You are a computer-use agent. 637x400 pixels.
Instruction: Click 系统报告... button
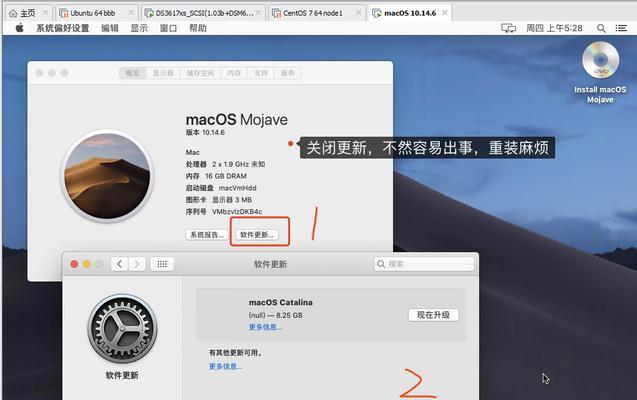coord(207,235)
